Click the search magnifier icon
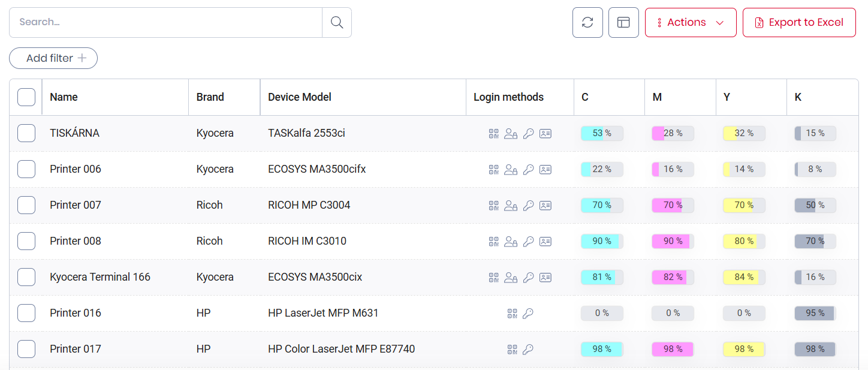This screenshot has width=868, height=370. (337, 22)
